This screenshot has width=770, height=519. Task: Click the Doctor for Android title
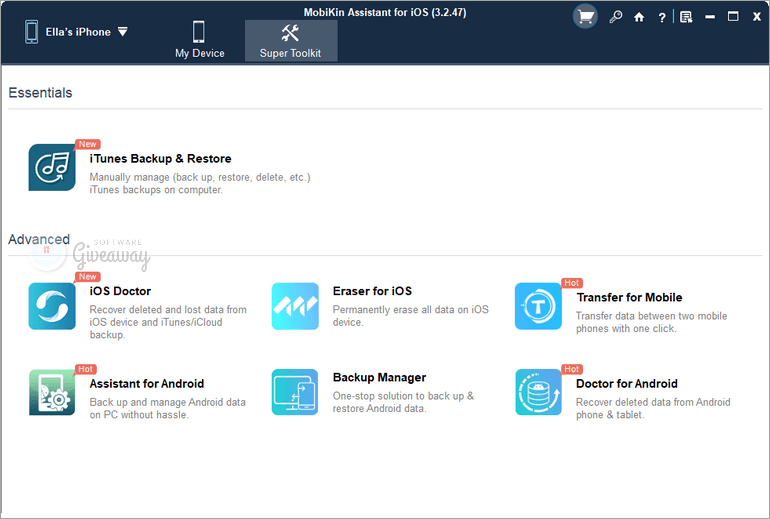click(627, 383)
